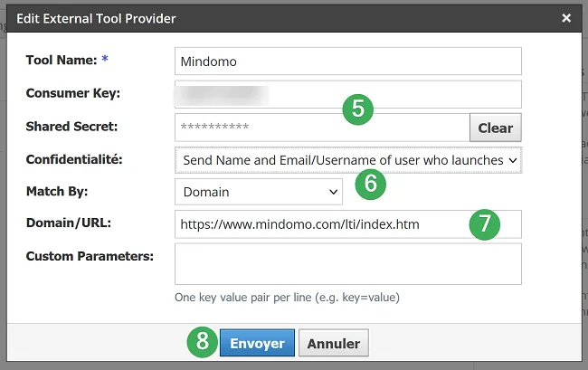Click the 'Edit External Tool Provider' title text

96,18
